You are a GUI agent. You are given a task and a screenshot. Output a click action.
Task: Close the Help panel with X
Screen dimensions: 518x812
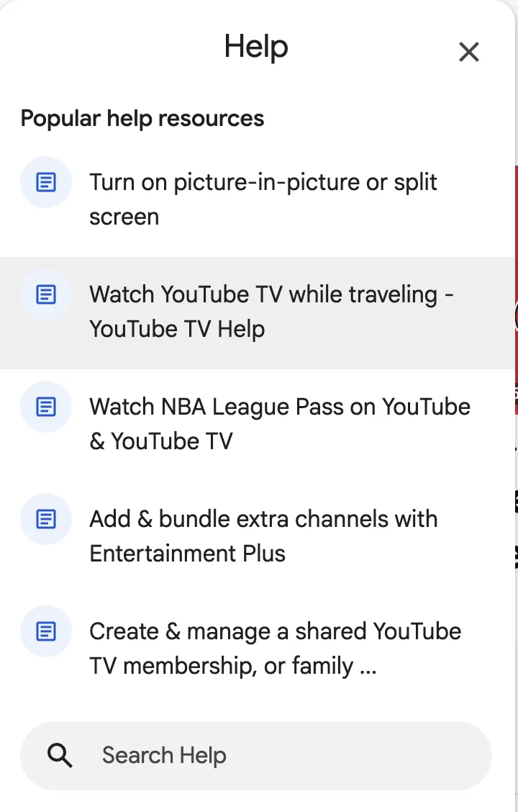pyautogui.click(x=469, y=52)
